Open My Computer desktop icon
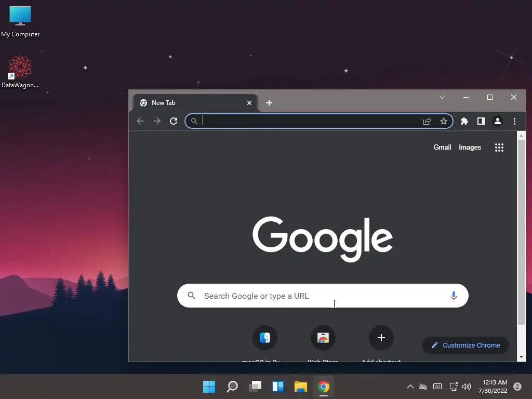 click(20, 21)
